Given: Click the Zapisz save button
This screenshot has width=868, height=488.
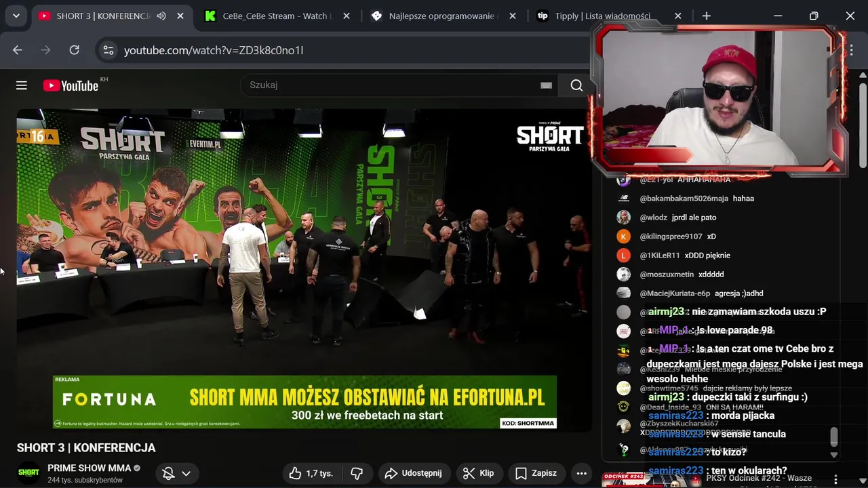Looking at the screenshot, I should click(x=536, y=473).
